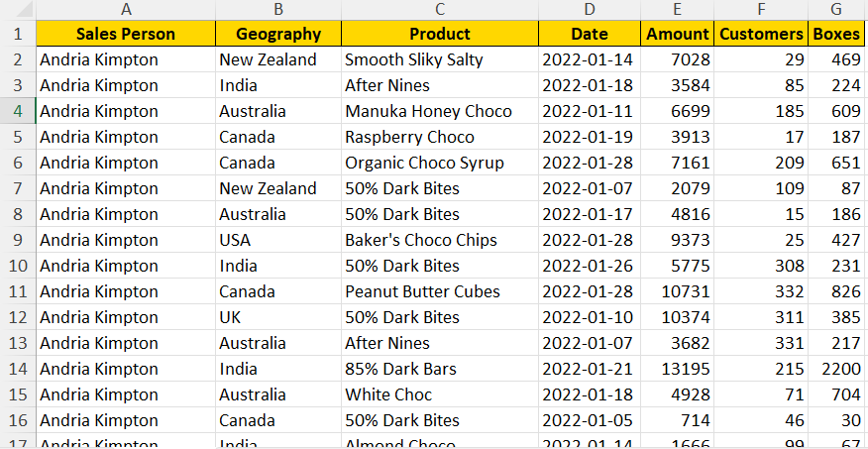Select column A header

tap(126, 9)
